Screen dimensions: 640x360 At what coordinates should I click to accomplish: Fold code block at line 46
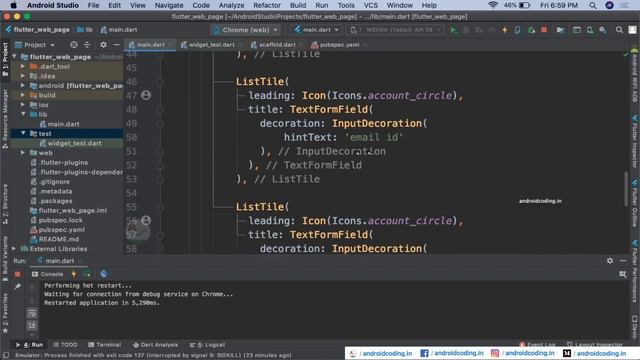click(160, 82)
